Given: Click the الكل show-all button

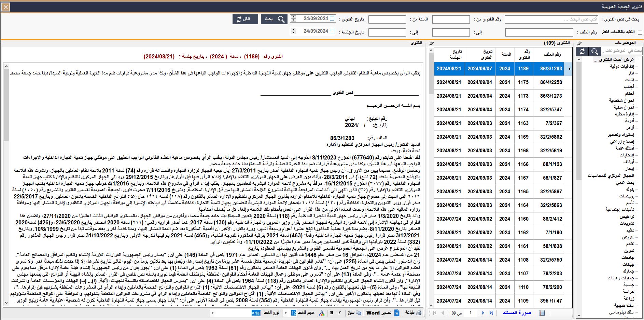Looking at the screenshot, I should (x=245, y=19).
